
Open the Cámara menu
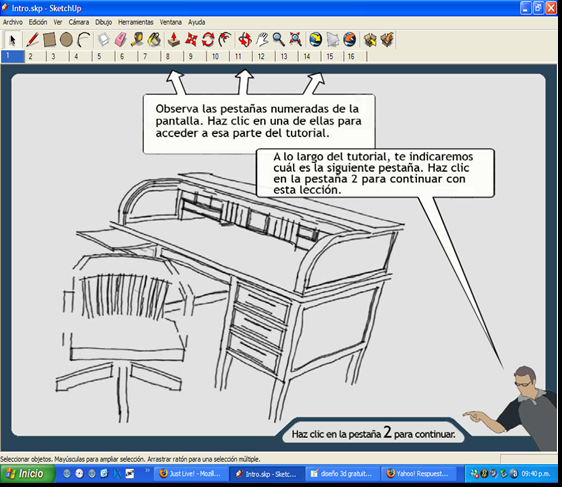point(78,22)
